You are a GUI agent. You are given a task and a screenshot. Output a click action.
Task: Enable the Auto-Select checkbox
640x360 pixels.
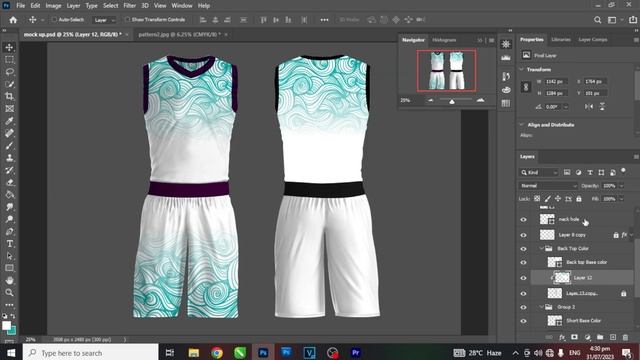[54, 20]
